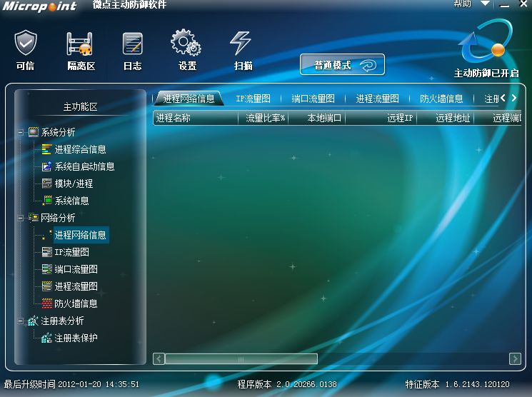Click the 进程综合信息 list icon
Screen dimensions: 532x397
(46, 149)
